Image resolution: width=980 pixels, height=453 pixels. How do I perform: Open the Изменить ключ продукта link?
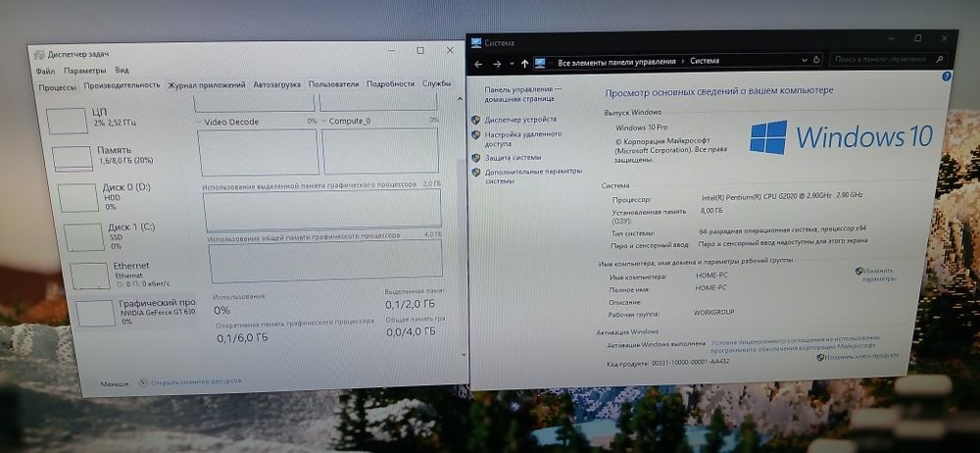861,356
